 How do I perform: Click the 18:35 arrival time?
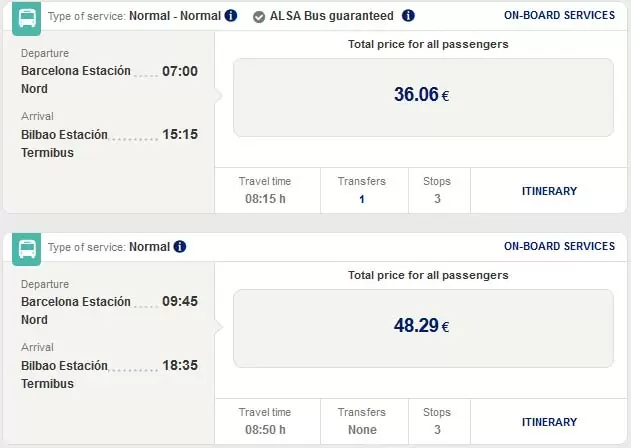click(x=180, y=365)
